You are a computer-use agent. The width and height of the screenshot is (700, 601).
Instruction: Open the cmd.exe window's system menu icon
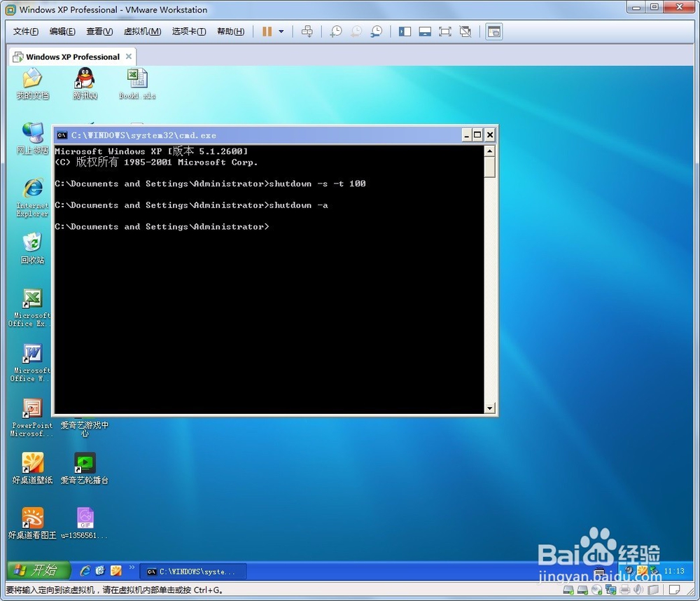click(x=62, y=135)
